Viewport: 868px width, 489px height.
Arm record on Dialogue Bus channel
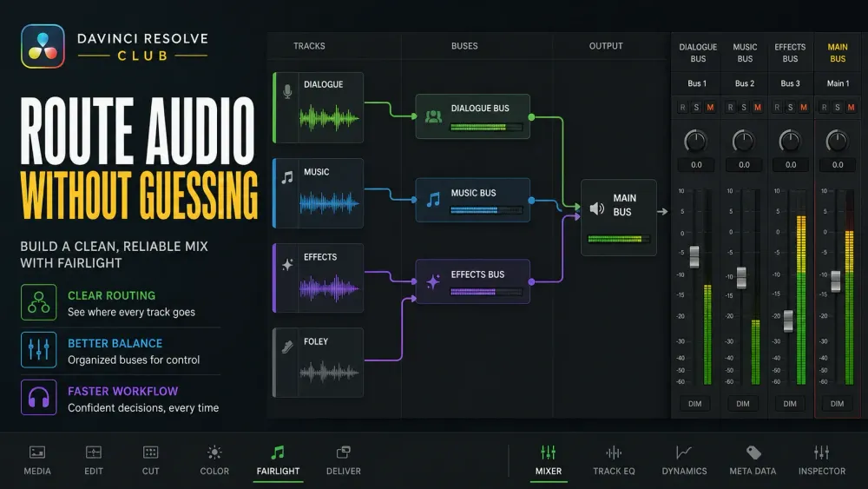coord(682,108)
